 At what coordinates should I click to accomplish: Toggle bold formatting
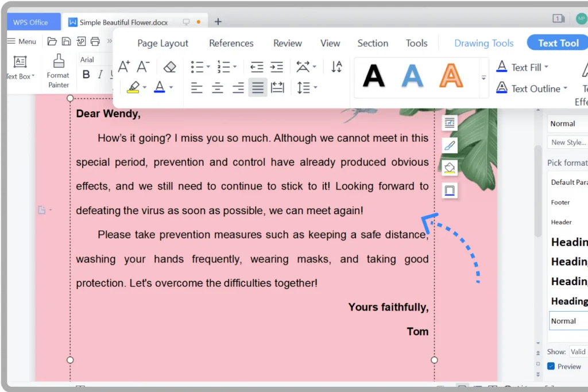point(86,74)
